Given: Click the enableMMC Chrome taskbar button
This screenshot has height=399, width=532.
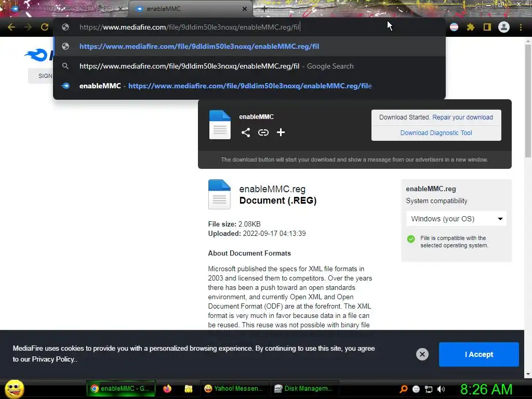Looking at the screenshot, I should pos(121,389).
